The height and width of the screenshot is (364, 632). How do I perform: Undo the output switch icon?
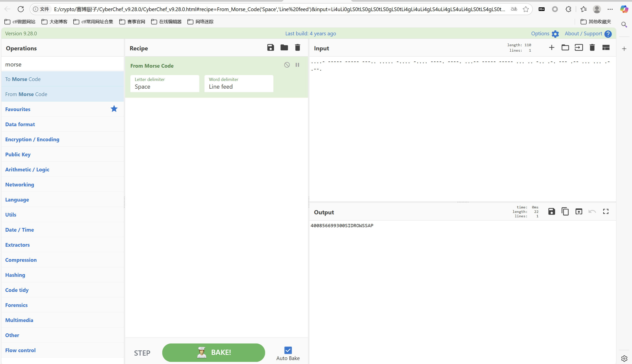click(x=592, y=211)
